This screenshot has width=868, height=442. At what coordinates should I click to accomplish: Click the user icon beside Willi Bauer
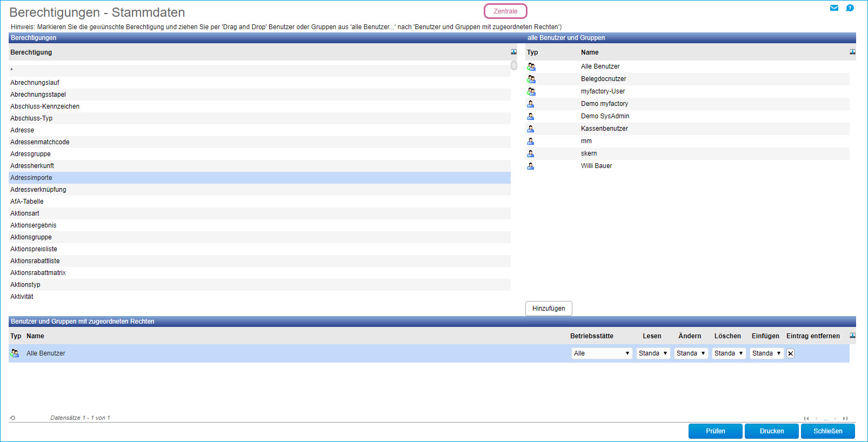click(531, 166)
